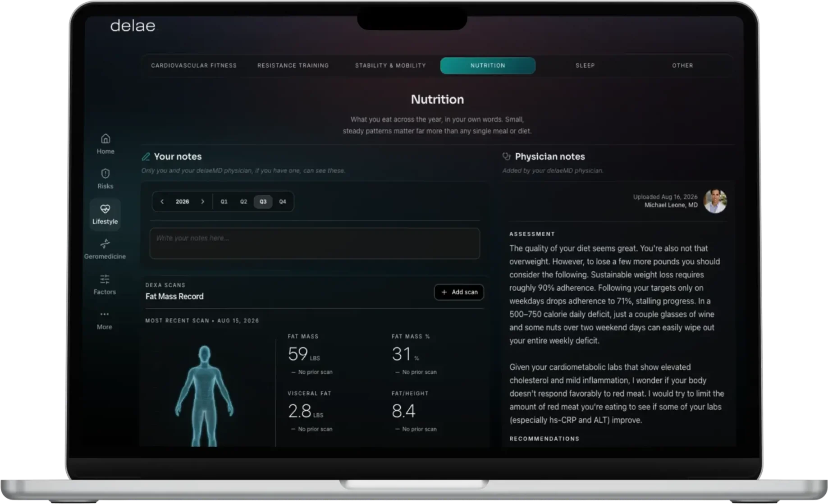Click the Write your notes here field
Viewport: 828px width, 504px height.
[315, 243]
